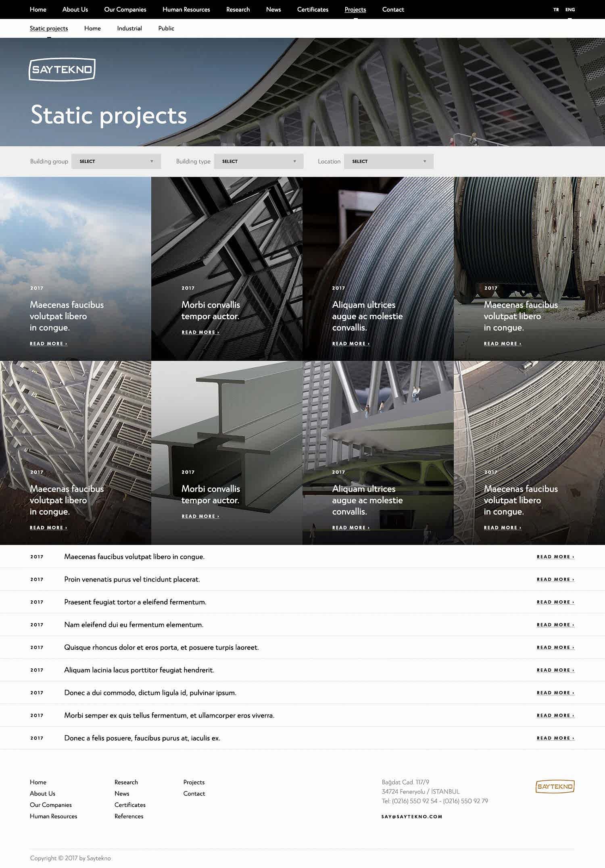Screen dimensions: 605x868
Task: Click Read More for 'Aliquam lacinia lacus' list row
Action: click(555, 670)
